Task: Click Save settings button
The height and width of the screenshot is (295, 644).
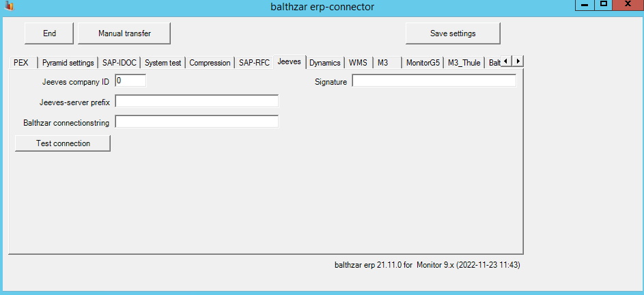Action: [453, 33]
